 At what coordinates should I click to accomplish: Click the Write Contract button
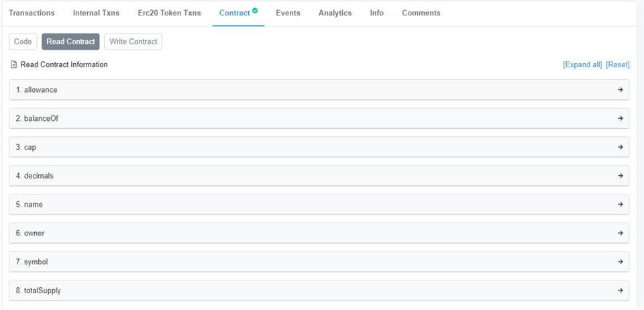(x=133, y=42)
